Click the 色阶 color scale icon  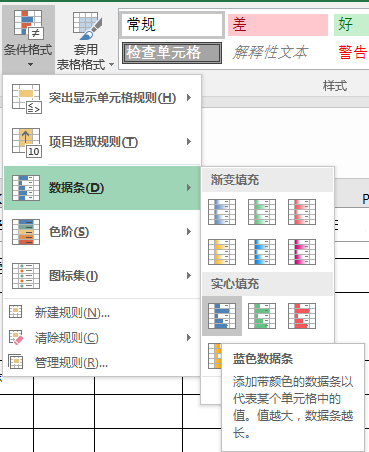(x=26, y=232)
